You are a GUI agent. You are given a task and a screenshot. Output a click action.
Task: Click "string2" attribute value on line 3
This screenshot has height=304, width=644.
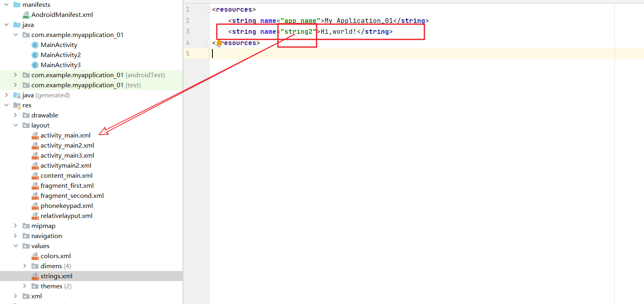298,31
